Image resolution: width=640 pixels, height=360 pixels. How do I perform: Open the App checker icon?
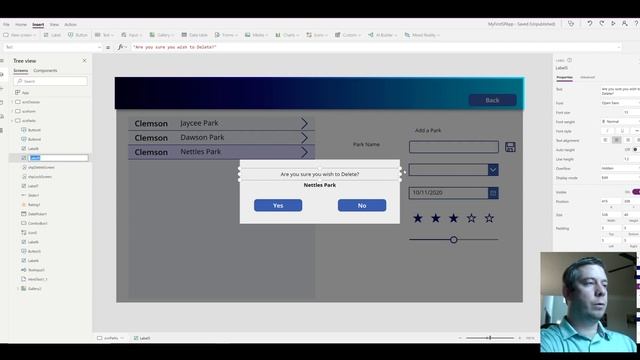[x=571, y=24]
